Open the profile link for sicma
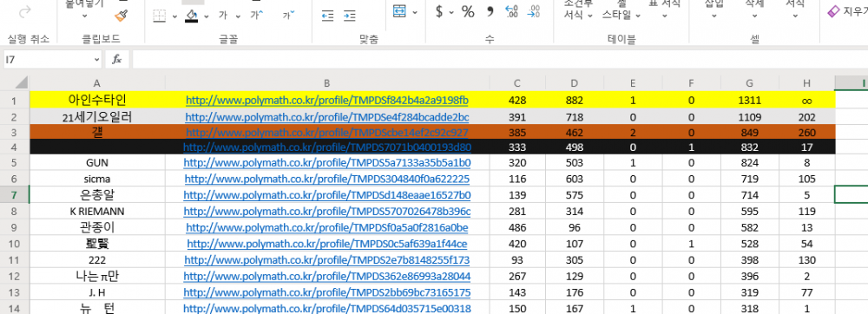 (x=327, y=179)
